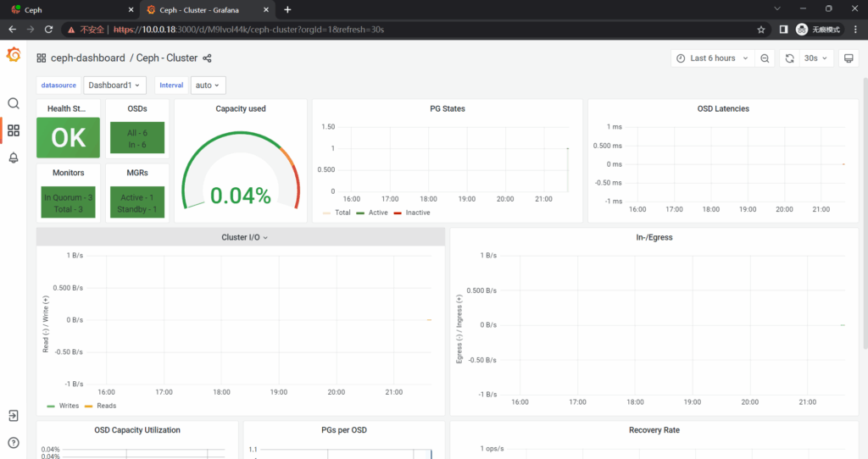Open a new browser tab

point(287,10)
